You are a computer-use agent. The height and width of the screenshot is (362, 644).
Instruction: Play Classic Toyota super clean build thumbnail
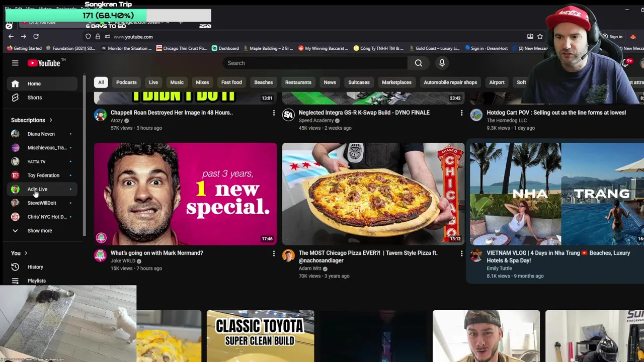point(260,336)
